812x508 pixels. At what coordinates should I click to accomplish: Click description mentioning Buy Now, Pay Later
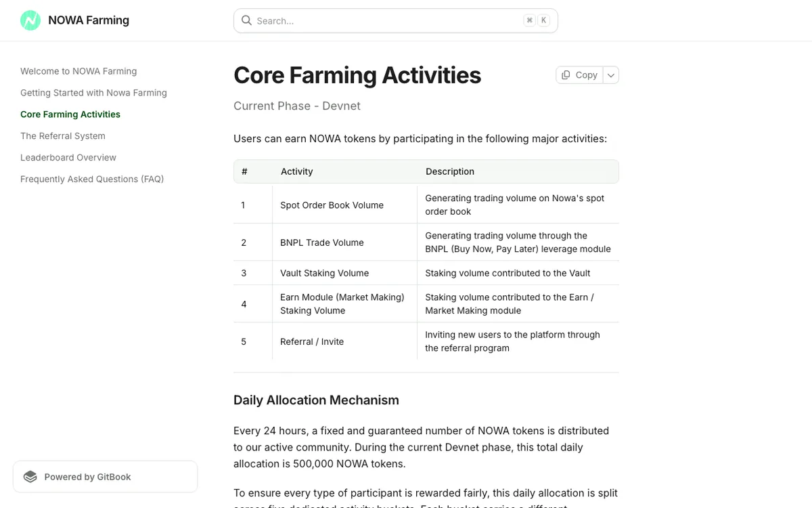click(518, 242)
